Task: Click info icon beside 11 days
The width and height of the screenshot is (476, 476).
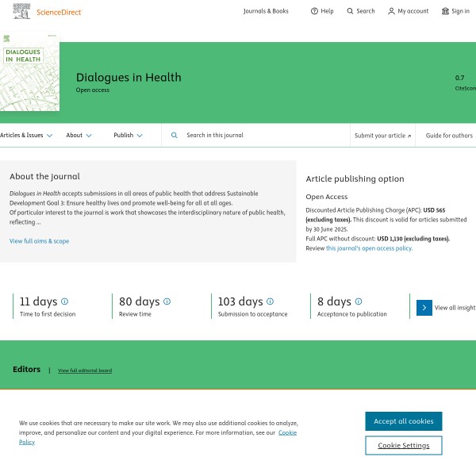Action: pos(65,301)
